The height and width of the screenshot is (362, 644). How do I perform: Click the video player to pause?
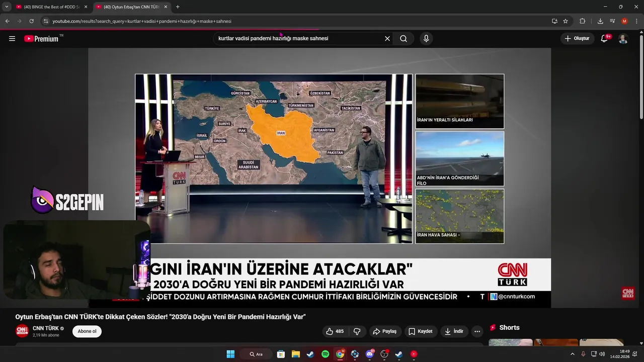[x=319, y=177]
